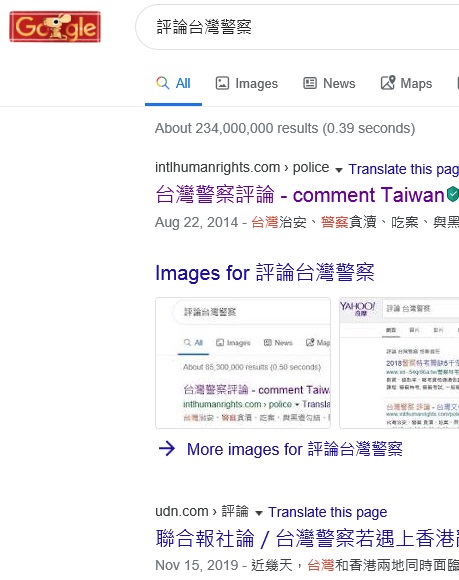Click Translate this page for intlhumanrights result
Screen dimensions: 459x580
tap(404, 169)
